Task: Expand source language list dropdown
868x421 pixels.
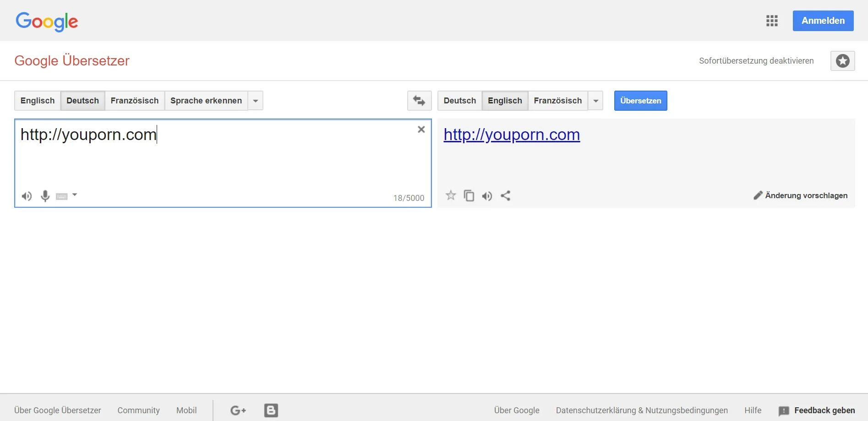Action: pos(256,101)
